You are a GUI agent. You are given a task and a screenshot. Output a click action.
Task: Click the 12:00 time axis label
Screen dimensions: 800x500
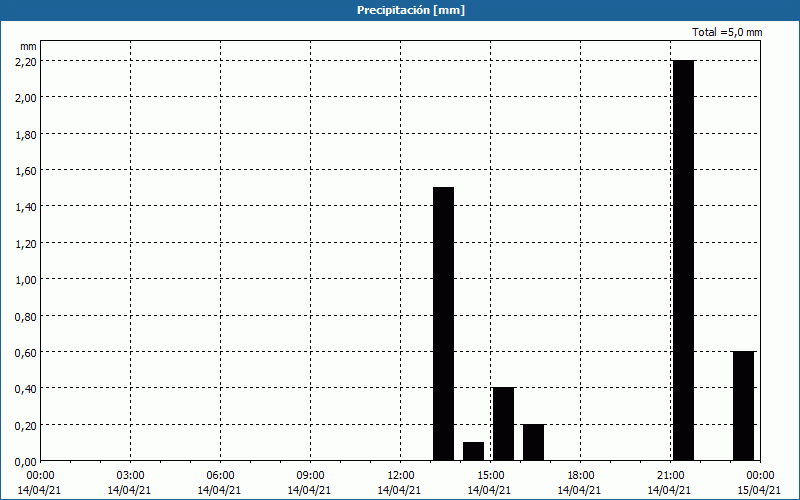tap(401, 476)
